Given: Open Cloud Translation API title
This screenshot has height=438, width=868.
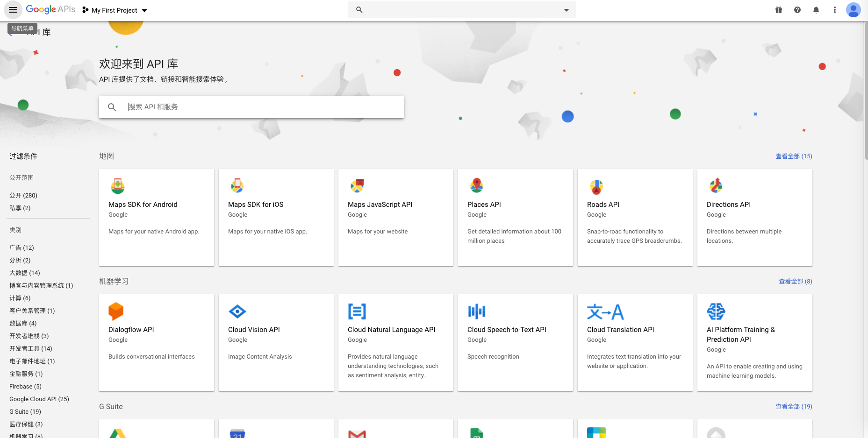Looking at the screenshot, I should (621, 330).
